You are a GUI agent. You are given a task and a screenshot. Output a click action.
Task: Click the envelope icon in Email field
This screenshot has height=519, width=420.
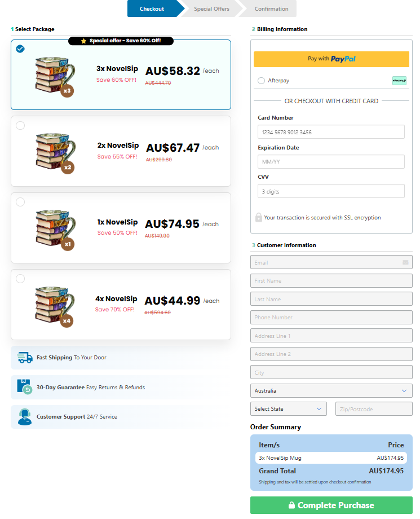405,262
